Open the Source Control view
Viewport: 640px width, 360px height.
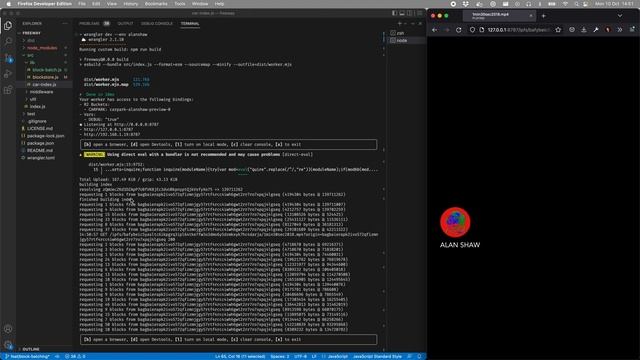8,58
